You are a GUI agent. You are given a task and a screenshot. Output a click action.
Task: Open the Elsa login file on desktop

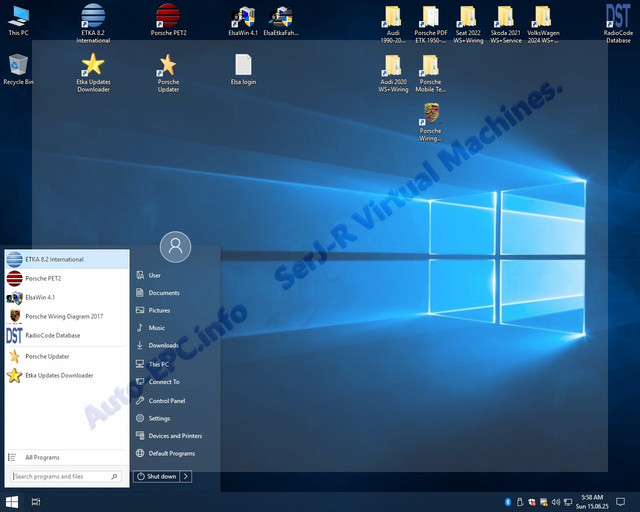pyautogui.click(x=243, y=69)
